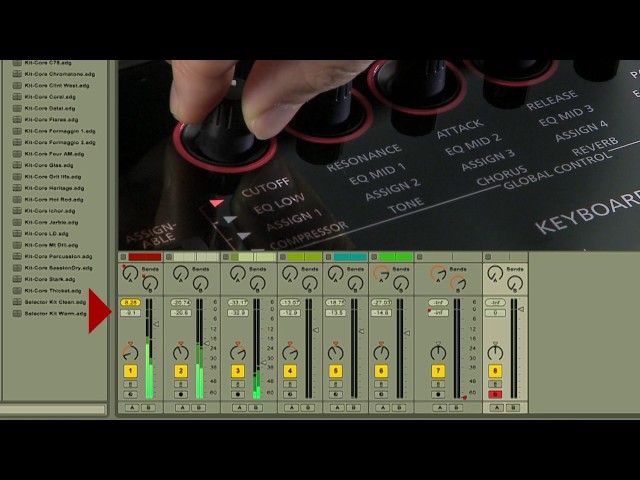
Task: Click the drum rack icon beside Kit-Core Chromatone.adg
Action: click(17, 74)
